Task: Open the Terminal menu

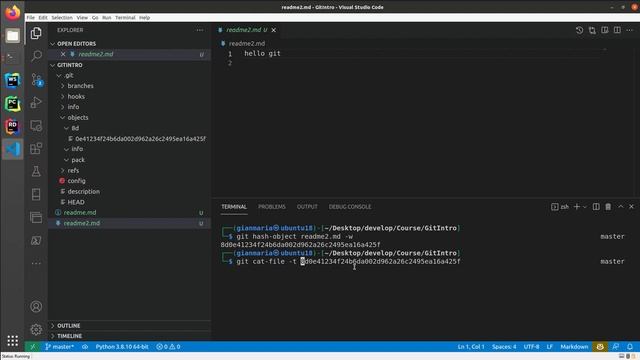Action: coord(125,18)
